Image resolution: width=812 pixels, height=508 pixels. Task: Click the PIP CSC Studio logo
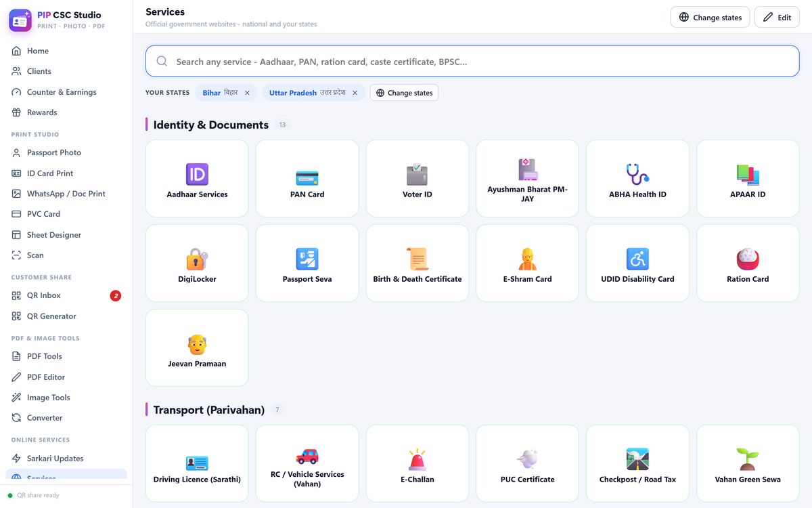(20, 20)
